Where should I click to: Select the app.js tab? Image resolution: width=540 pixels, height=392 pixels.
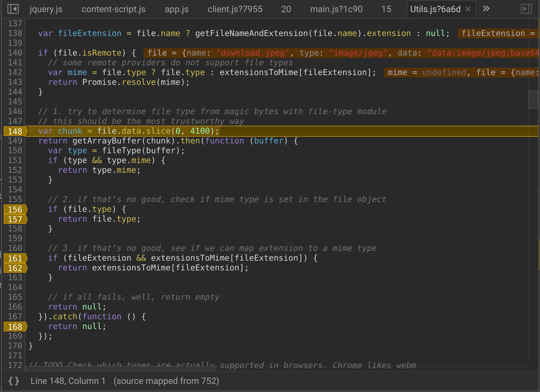[x=176, y=9]
